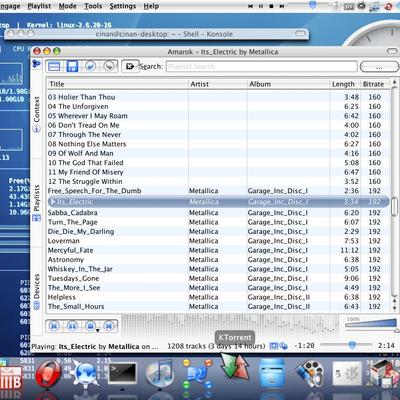400x400 pixels.
Task: Open the film reel media player dock icon
Action: click(x=310, y=375)
